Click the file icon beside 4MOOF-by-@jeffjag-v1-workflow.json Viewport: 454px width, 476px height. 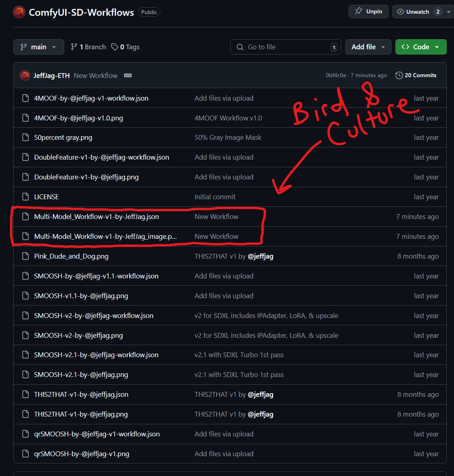click(x=25, y=98)
